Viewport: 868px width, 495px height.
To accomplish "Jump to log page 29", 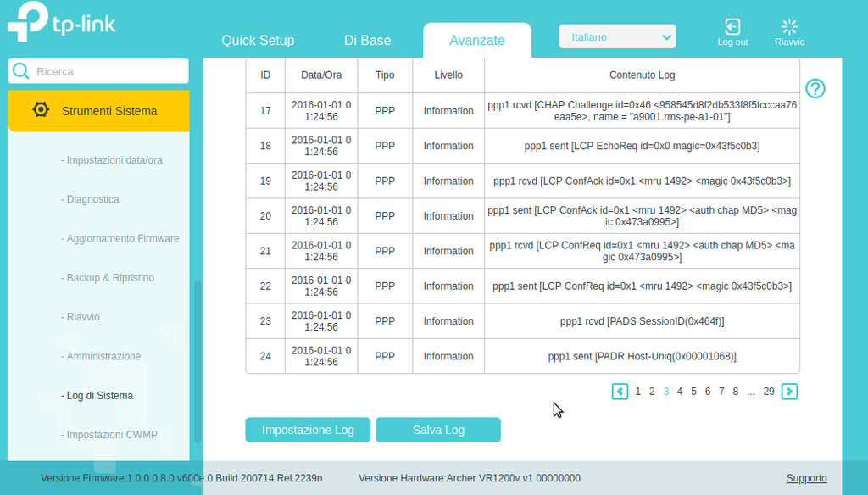I will [769, 392].
